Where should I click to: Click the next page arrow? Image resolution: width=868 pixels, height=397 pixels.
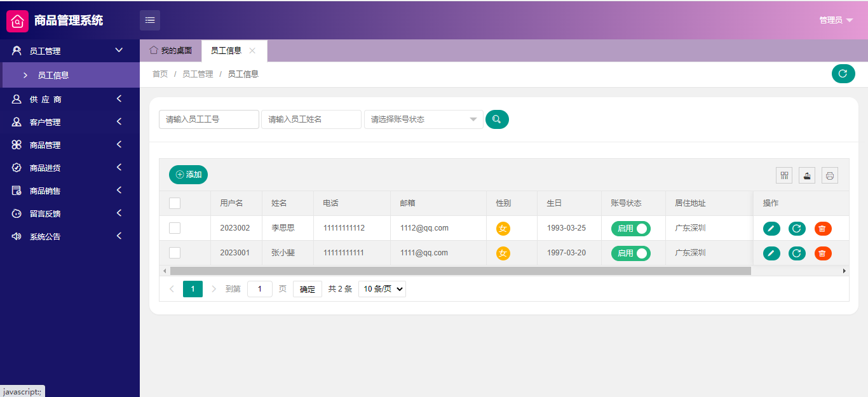click(214, 289)
